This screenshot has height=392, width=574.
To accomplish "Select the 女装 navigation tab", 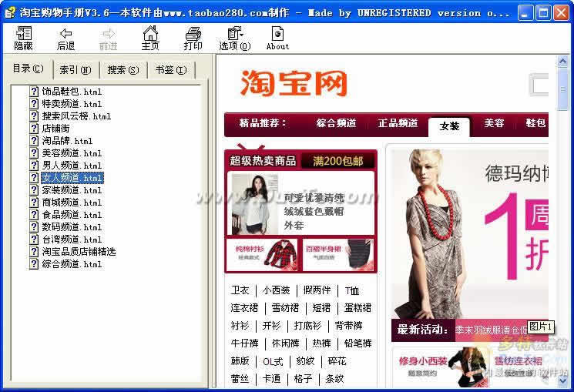I will (x=449, y=126).
